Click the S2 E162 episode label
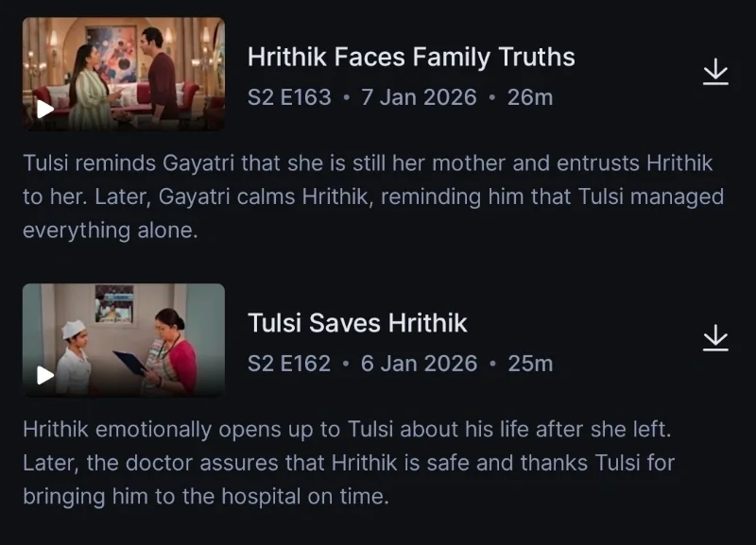 point(289,364)
